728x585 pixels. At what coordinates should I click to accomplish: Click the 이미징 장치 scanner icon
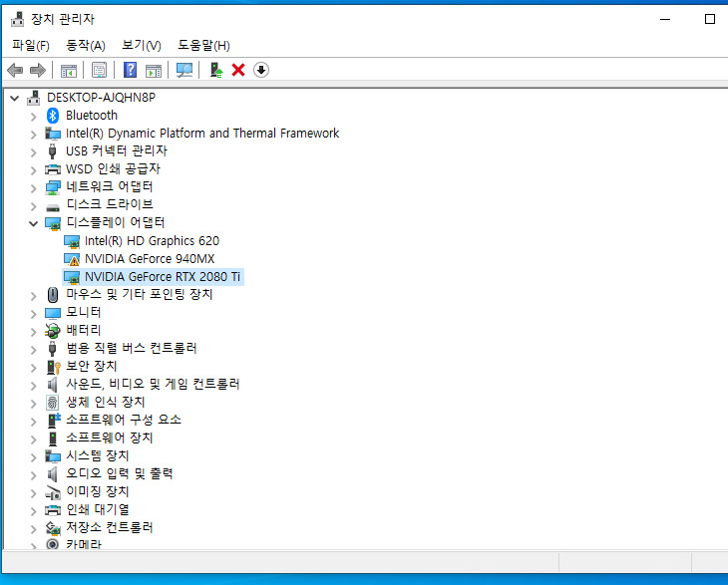[x=53, y=492]
